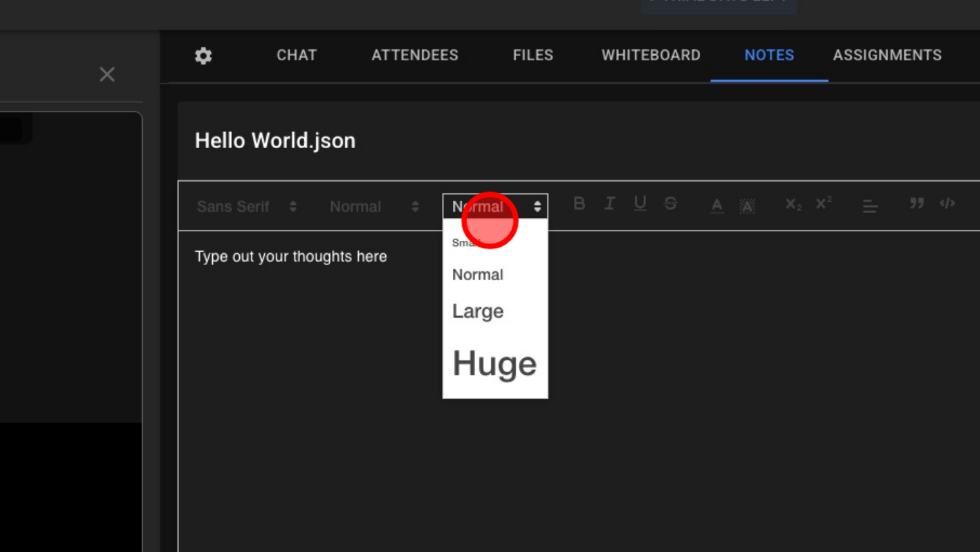Switch to the Whiteboard tab
Viewport: 980px width, 552px height.
pyautogui.click(x=651, y=55)
